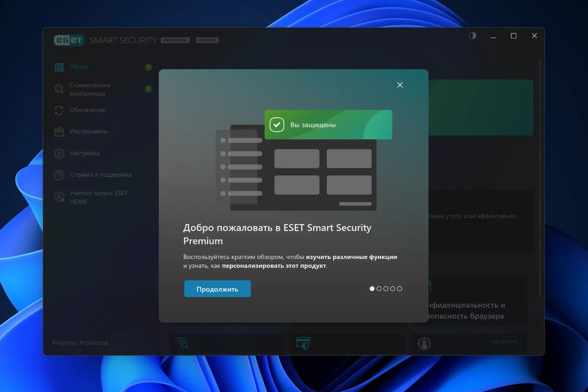Screen dimensions: 588x392
Task: Click the Учетная запись ESET HOME icon
Action: click(x=59, y=197)
